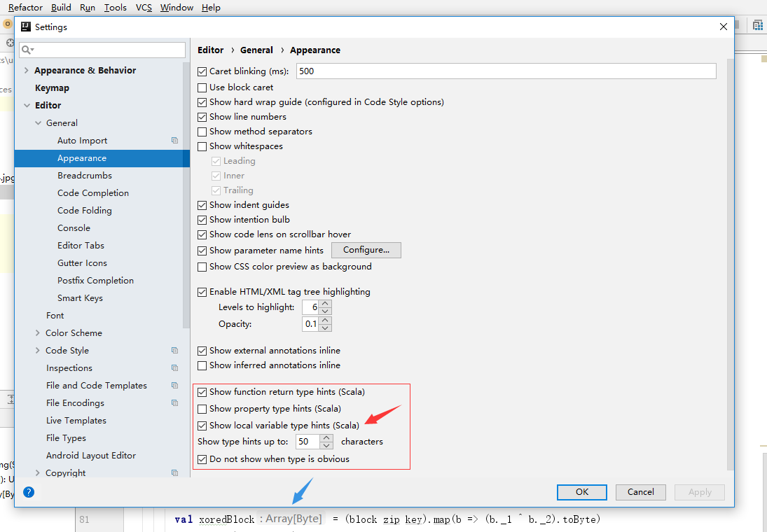Click the Apply button
767x532 pixels.
[700, 492]
